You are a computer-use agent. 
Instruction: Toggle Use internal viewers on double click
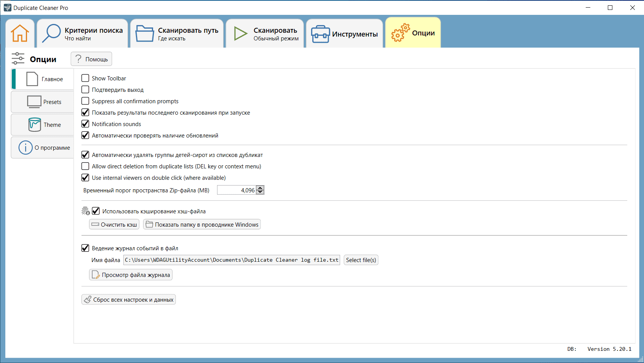[85, 178]
